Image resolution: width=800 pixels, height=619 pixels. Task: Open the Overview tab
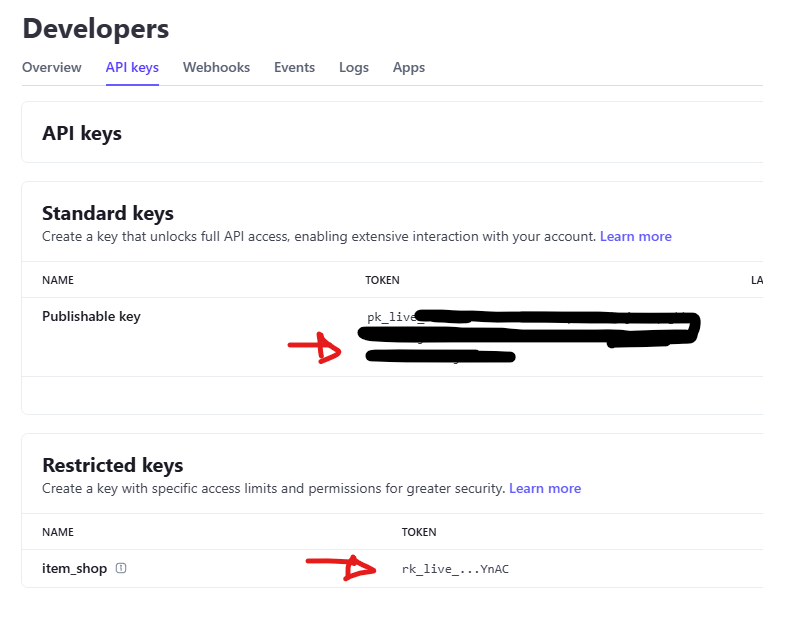pos(52,68)
